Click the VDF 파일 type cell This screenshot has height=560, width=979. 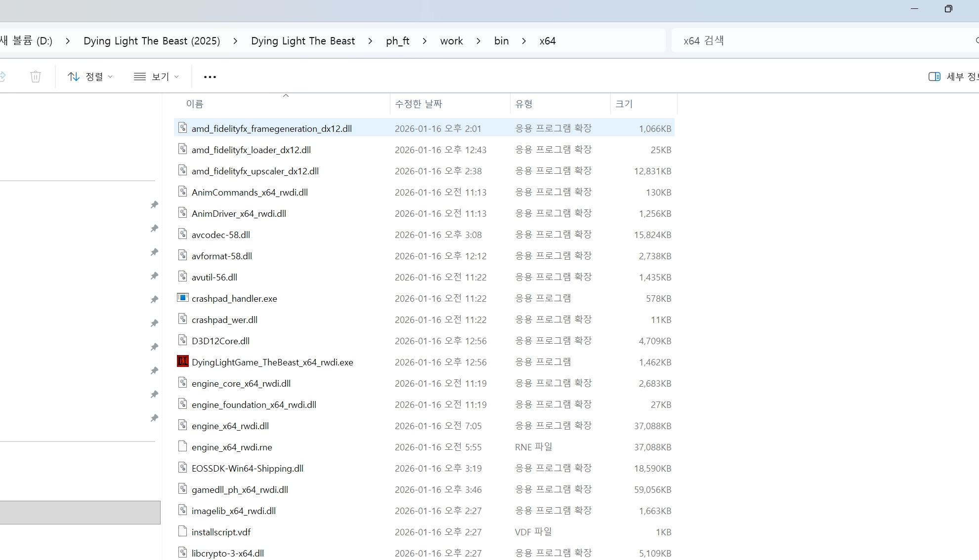pyautogui.click(x=533, y=532)
